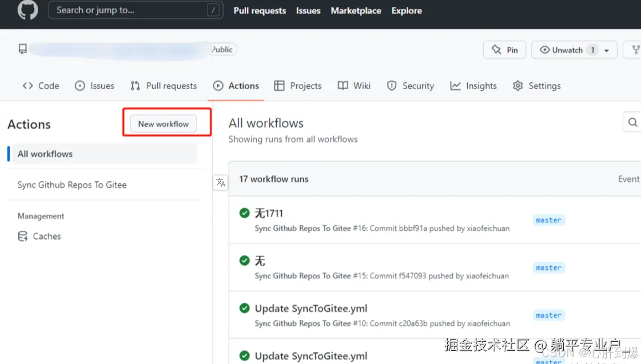Open the workflow run titled 无 #15
641x364 pixels.
(260, 261)
